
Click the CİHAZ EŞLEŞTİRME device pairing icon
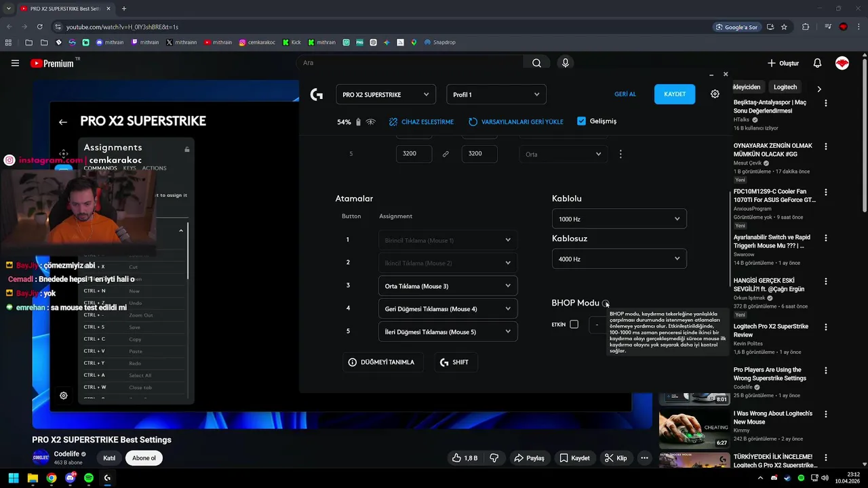pos(393,122)
